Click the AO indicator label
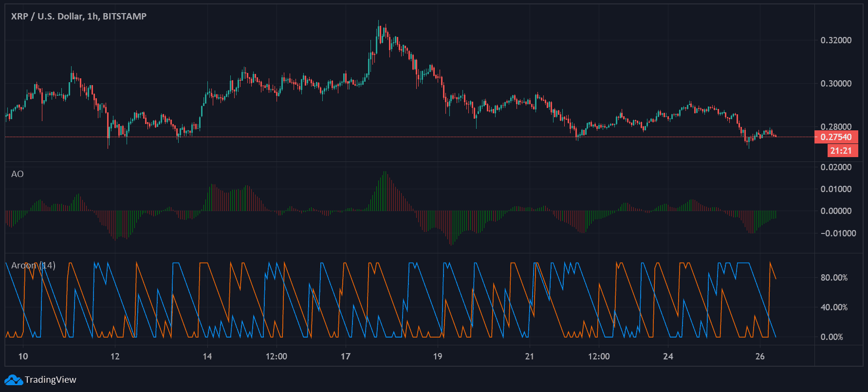Image resolution: width=868 pixels, height=392 pixels. tap(18, 174)
